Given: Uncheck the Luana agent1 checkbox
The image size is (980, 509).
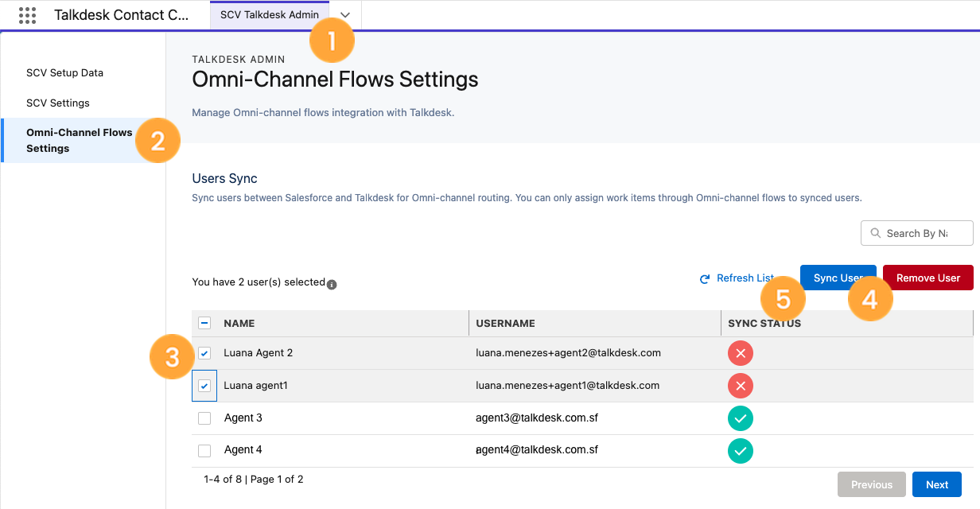Looking at the screenshot, I should [204, 386].
